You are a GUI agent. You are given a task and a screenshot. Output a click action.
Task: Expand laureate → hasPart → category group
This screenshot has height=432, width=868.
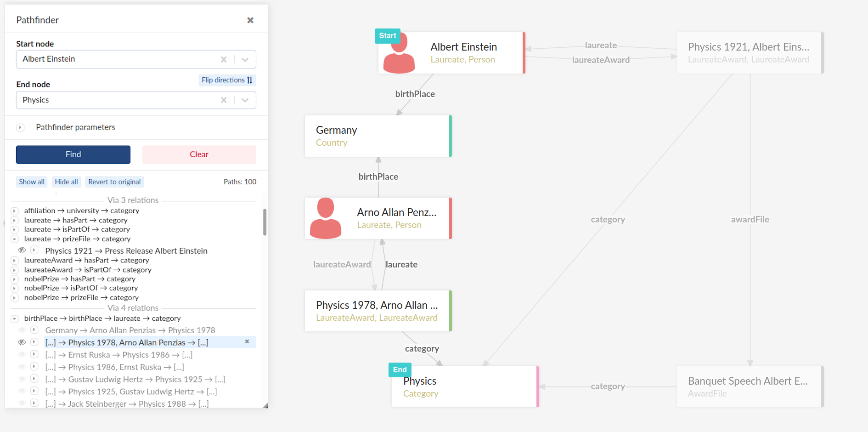point(15,221)
